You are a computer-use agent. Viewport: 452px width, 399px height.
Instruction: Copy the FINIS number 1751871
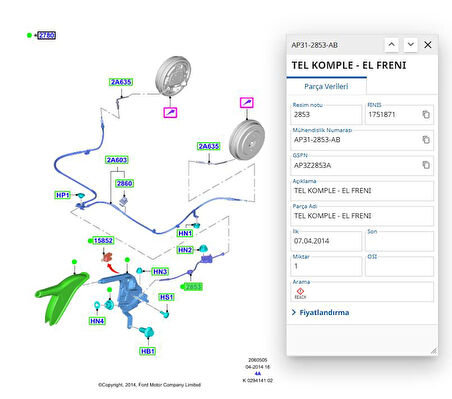(x=426, y=114)
